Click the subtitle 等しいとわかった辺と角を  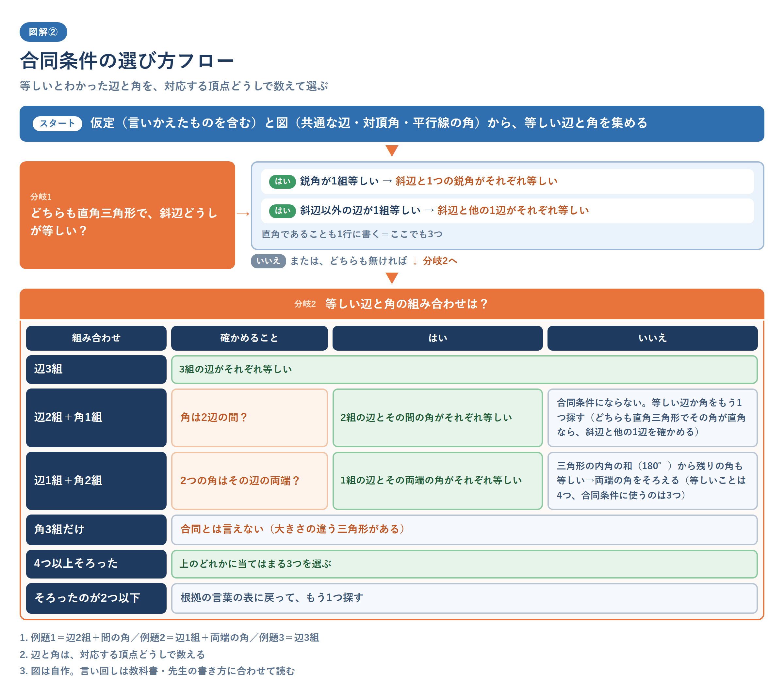pos(174,86)
